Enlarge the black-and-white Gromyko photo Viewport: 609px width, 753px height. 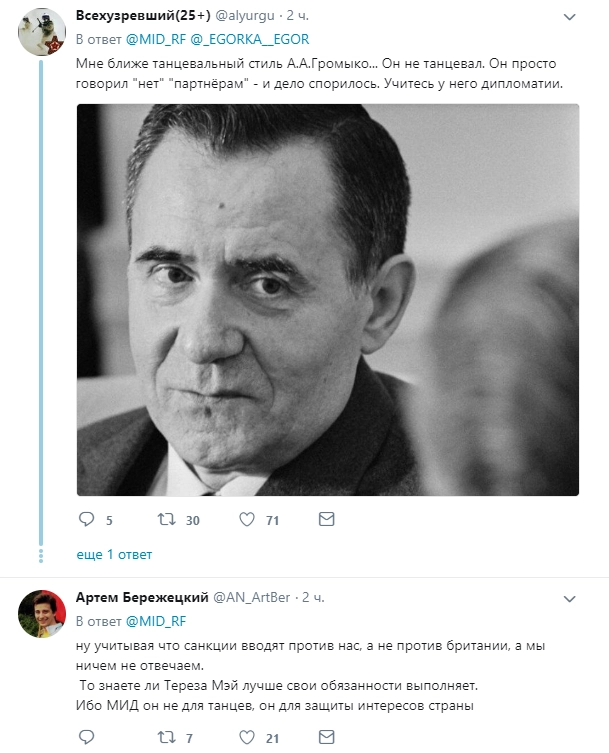click(328, 299)
